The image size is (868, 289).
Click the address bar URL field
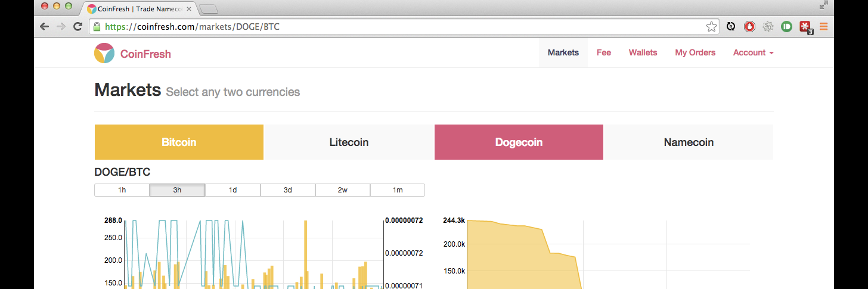pyautogui.click(x=403, y=26)
